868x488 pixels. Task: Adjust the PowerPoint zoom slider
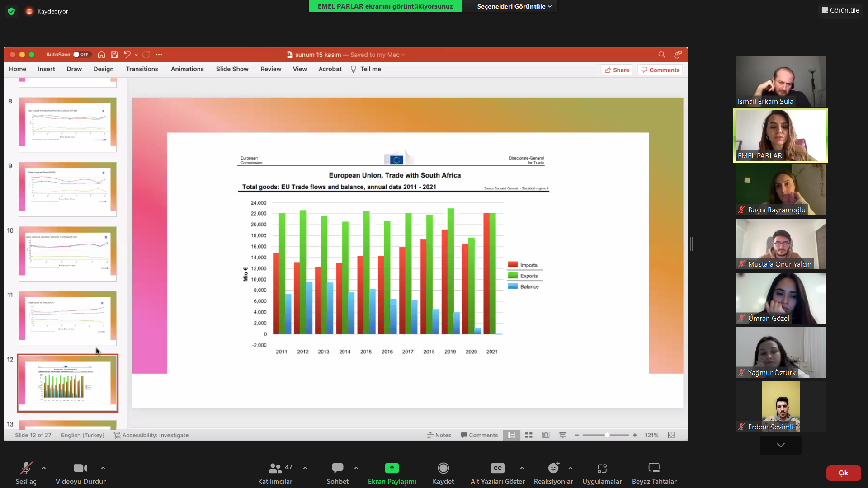[607, 435]
